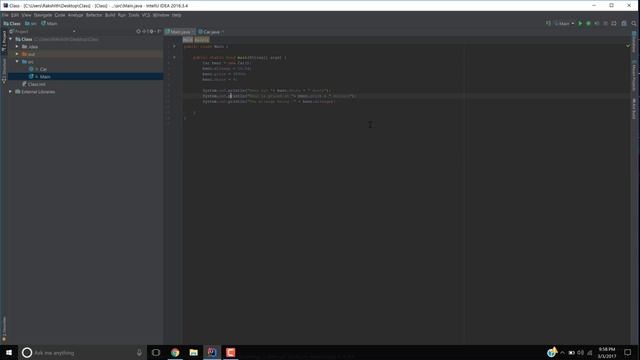Open Task View on taskbar
The image size is (640, 360).
coord(156,353)
